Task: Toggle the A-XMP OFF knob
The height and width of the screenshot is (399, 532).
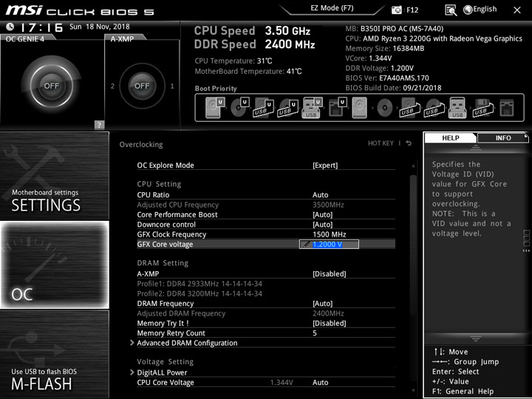Action: coord(142,86)
